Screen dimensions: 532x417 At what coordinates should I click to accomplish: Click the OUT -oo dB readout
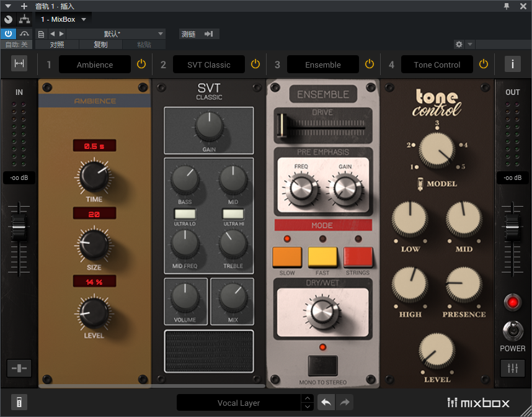tap(512, 177)
